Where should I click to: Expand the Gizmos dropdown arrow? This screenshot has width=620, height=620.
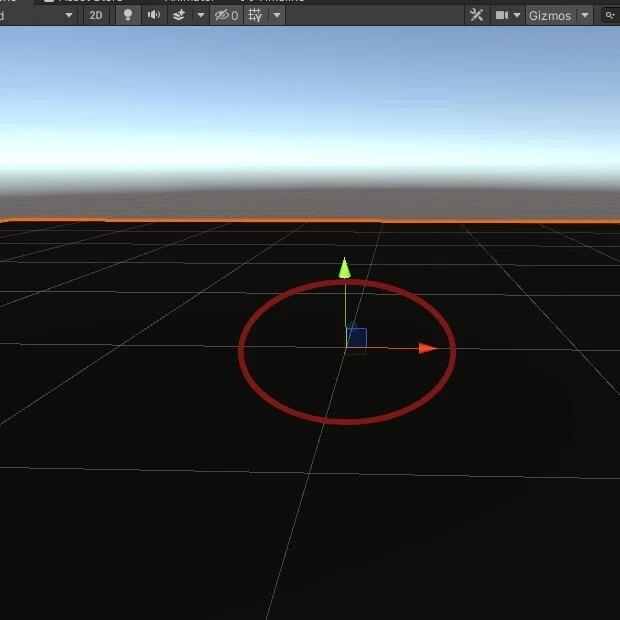click(x=585, y=15)
